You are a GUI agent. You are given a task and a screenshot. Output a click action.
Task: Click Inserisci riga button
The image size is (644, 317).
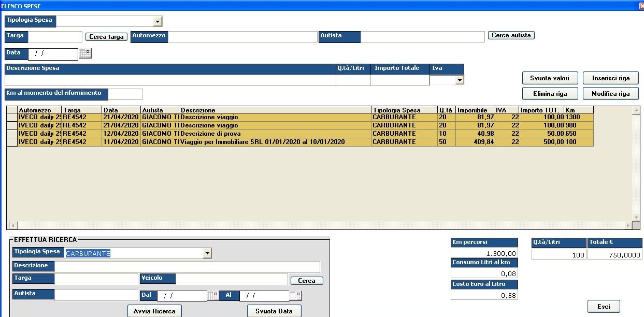coord(611,78)
